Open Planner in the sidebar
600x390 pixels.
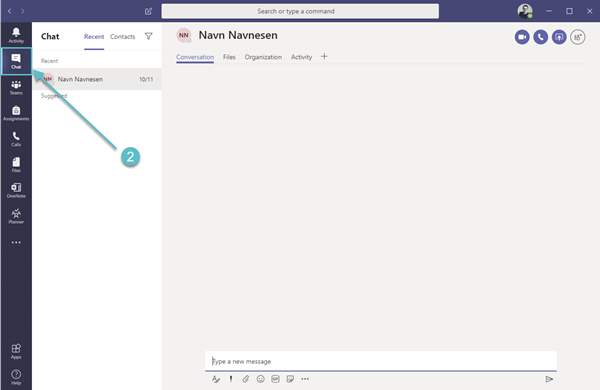(x=16, y=216)
